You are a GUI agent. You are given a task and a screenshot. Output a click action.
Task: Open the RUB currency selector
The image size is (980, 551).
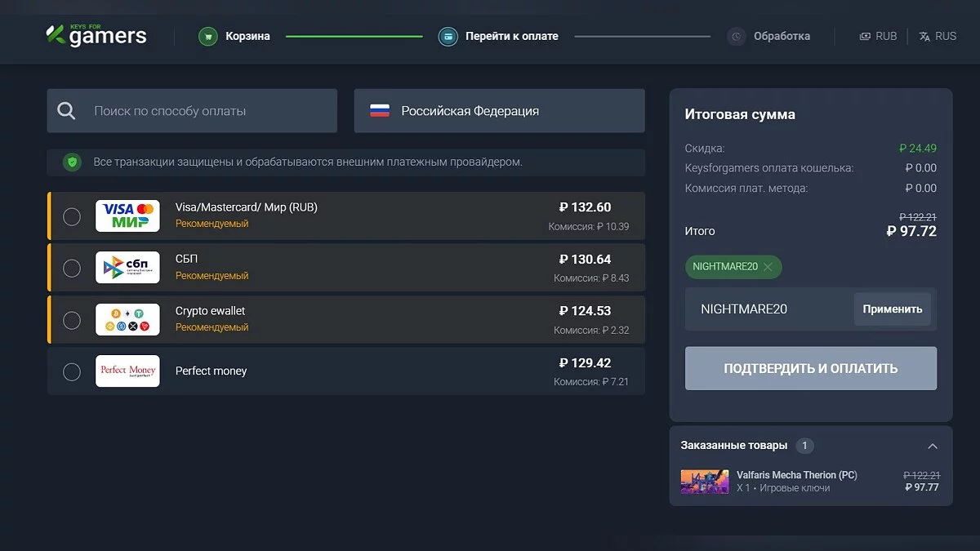coord(878,37)
